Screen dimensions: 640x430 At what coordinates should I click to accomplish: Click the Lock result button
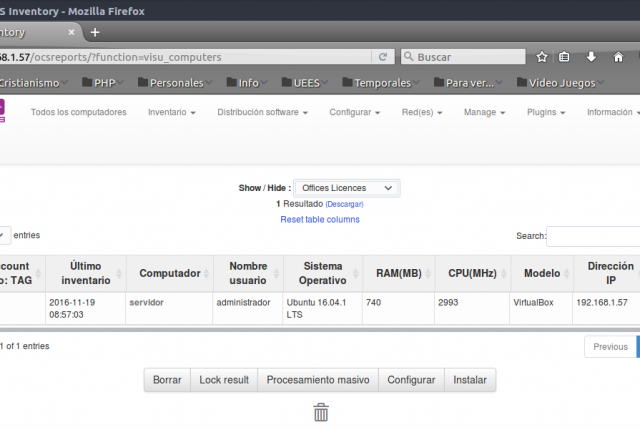point(224,380)
